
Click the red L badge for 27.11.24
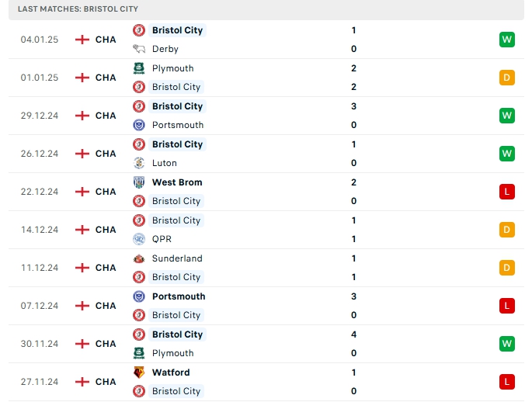(507, 382)
